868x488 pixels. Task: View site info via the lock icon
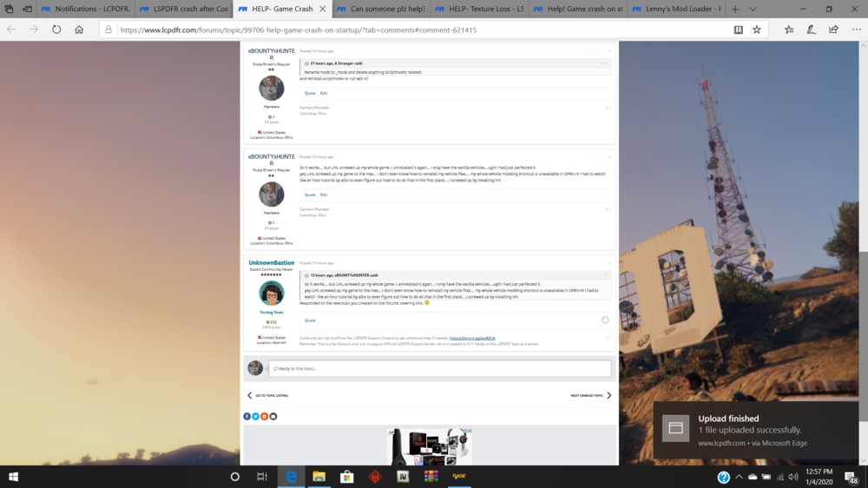pos(108,30)
